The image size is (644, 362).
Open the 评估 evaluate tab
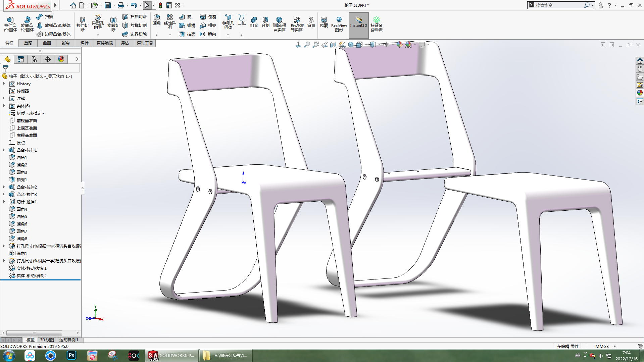[125, 43]
